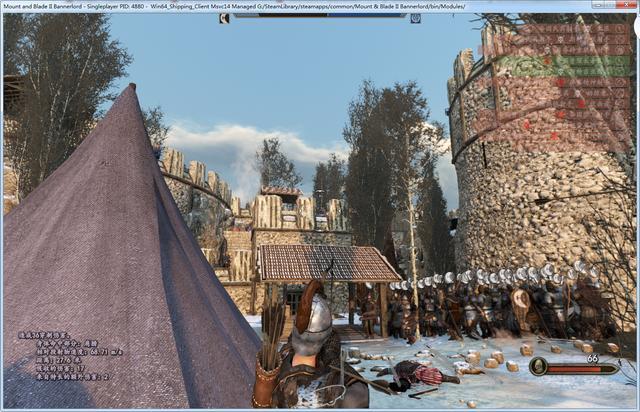Click the player portrait beside the health bar
This screenshot has width=640, height=412.
click(538, 366)
